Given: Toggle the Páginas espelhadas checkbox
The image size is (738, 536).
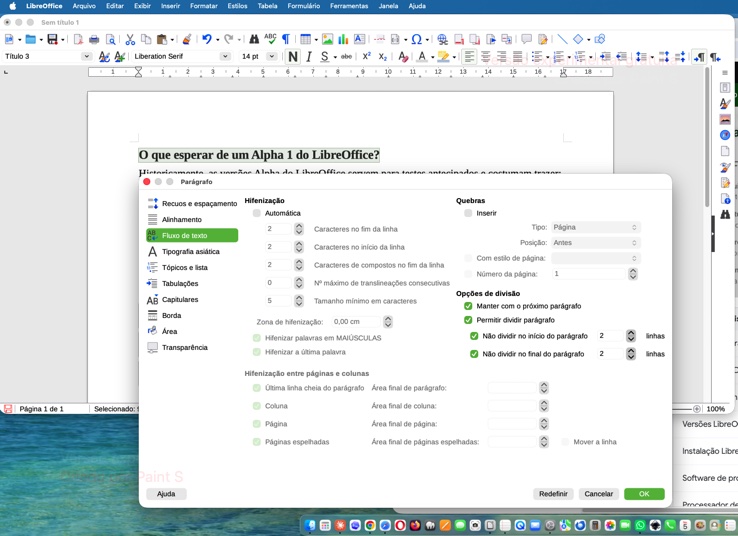Looking at the screenshot, I should point(257,442).
